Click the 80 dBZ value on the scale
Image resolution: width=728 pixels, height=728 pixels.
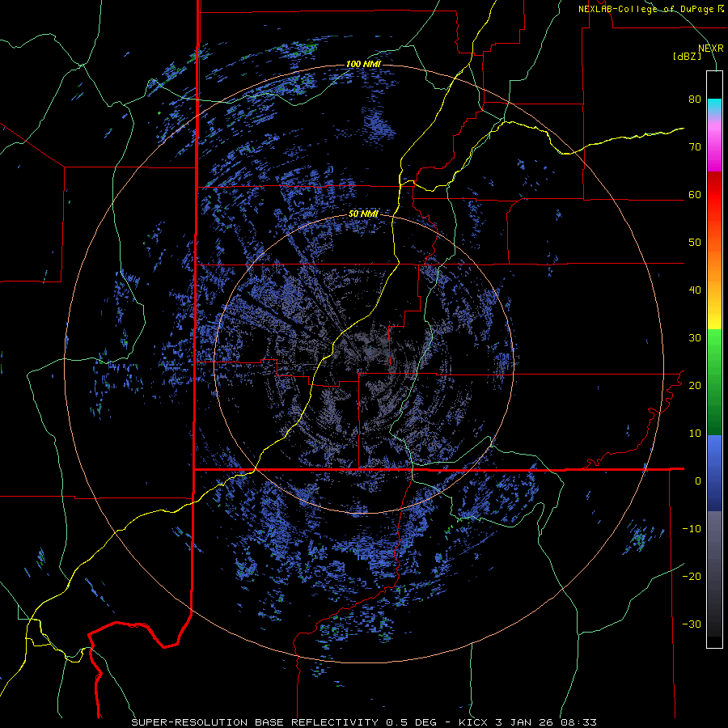tap(695, 99)
